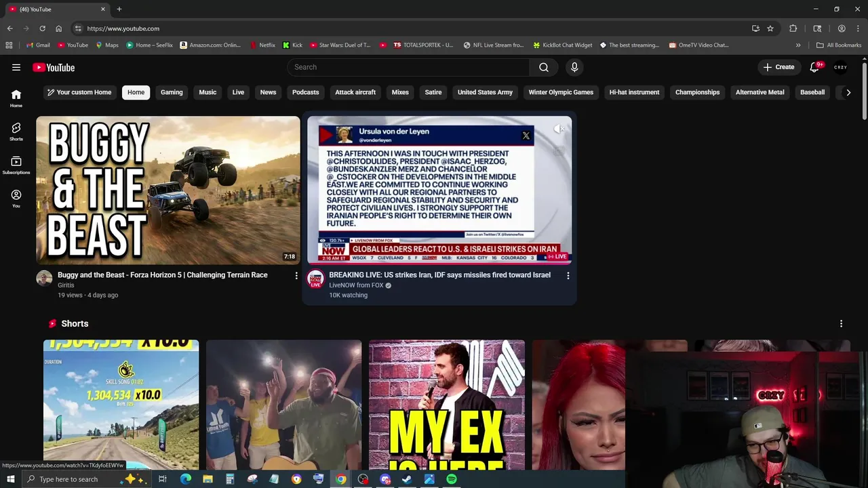Select the Music chip
Screen dimensions: 868x488
tap(208, 92)
